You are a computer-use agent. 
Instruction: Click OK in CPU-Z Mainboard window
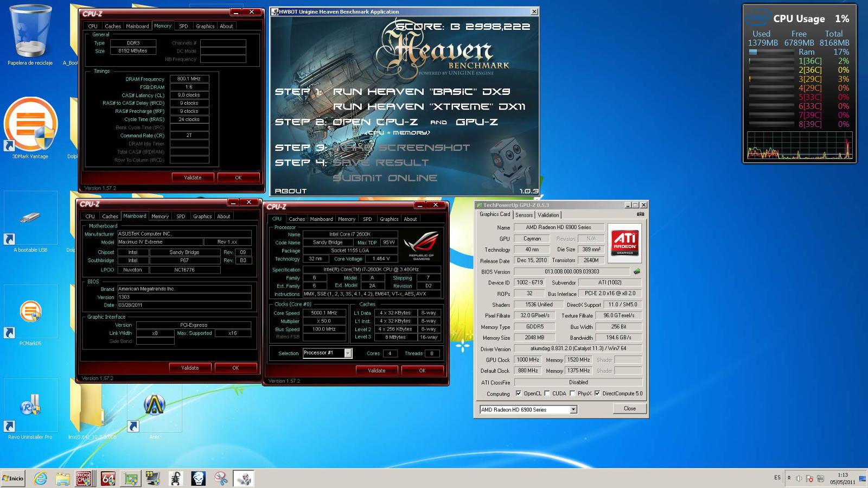(x=235, y=367)
